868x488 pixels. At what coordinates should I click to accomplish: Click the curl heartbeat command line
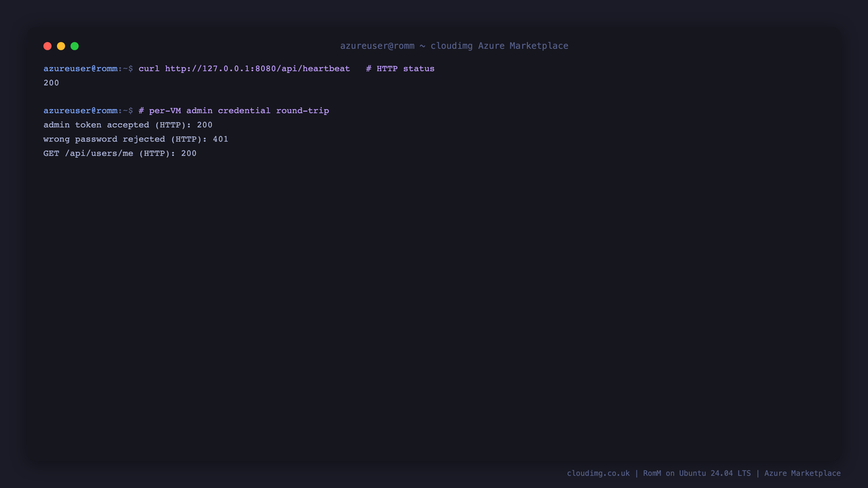click(239, 68)
